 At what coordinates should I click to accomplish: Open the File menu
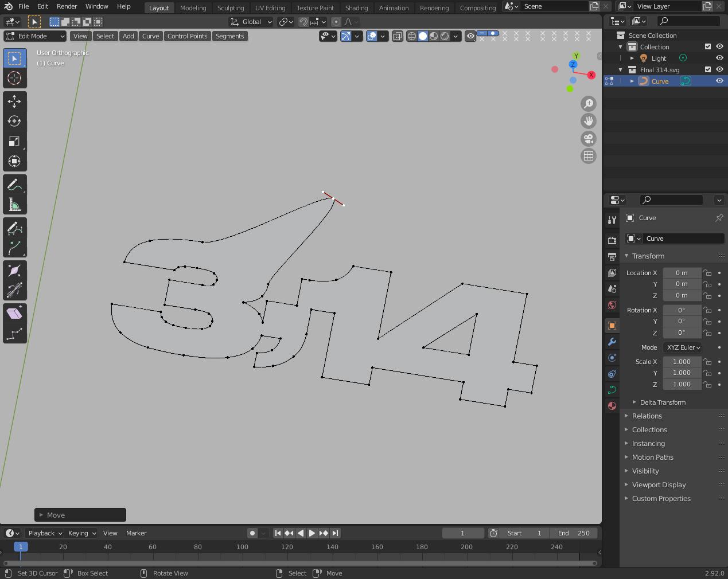click(24, 6)
